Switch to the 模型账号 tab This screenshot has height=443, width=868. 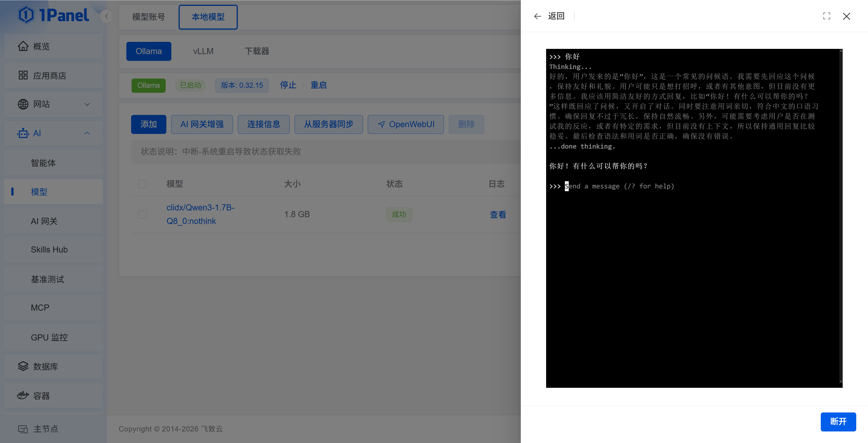click(x=149, y=17)
